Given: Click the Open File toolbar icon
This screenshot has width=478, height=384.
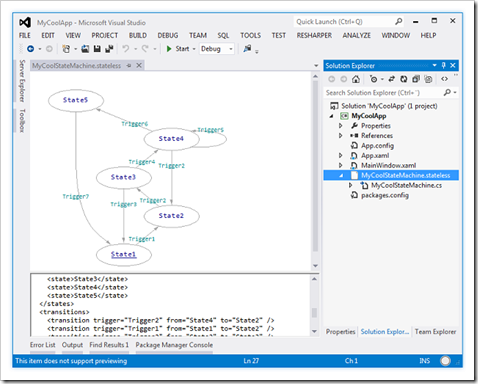Looking at the screenshot, I should (85, 49).
